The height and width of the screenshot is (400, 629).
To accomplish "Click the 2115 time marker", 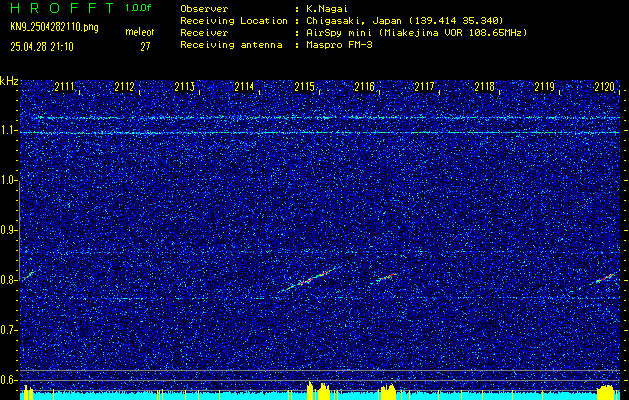I will [x=304, y=87].
